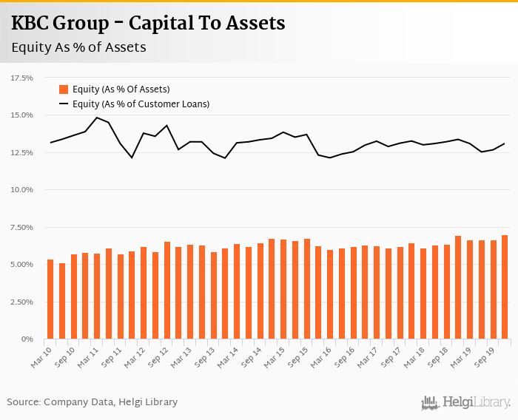This screenshot has width=518, height=420.
Task: Toggle the Equity (As % Of Assets) legend label
Action: point(121,89)
